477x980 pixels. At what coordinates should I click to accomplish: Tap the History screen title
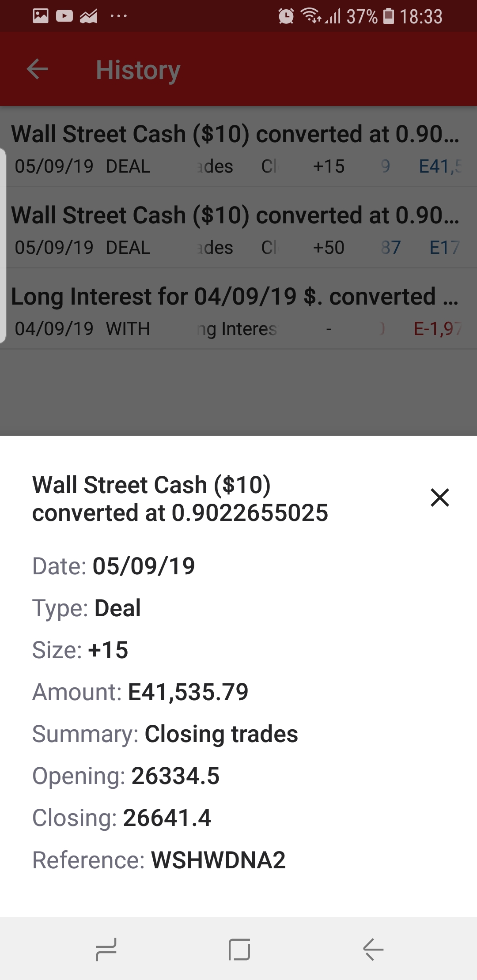[138, 70]
